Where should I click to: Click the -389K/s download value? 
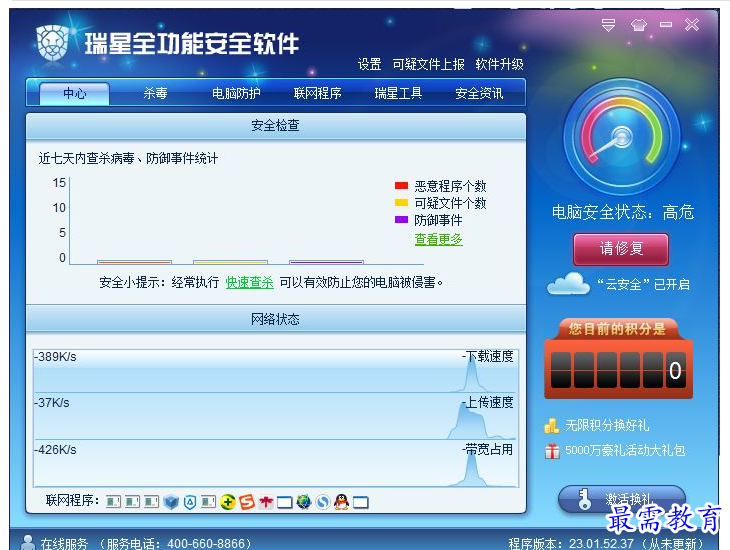click(x=55, y=357)
